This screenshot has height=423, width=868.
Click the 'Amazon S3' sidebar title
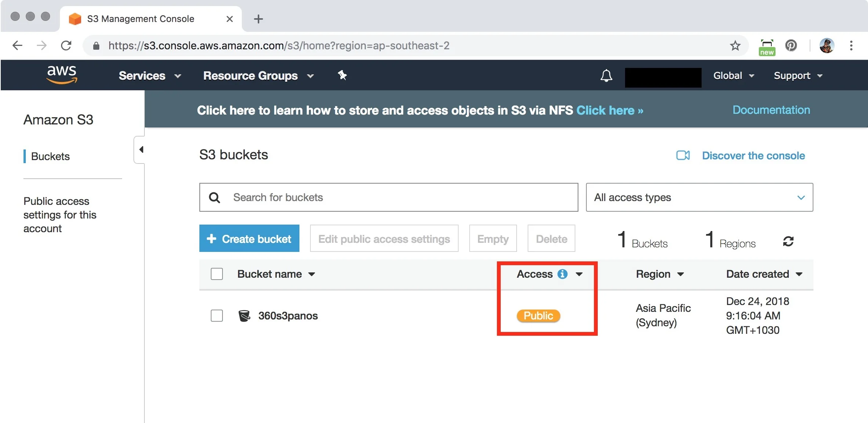point(58,120)
